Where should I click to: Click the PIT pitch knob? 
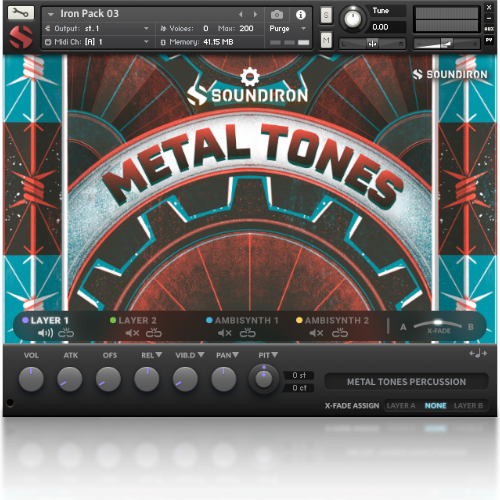tap(264, 379)
